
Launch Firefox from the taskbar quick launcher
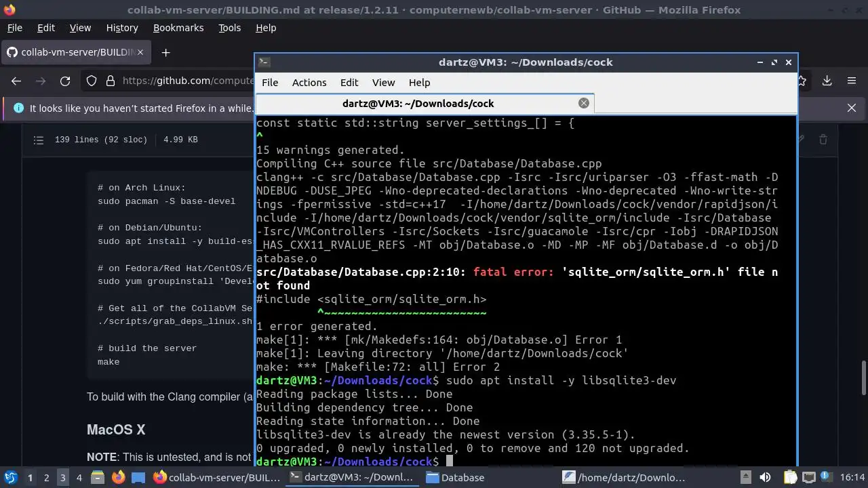(x=118, y=477)
